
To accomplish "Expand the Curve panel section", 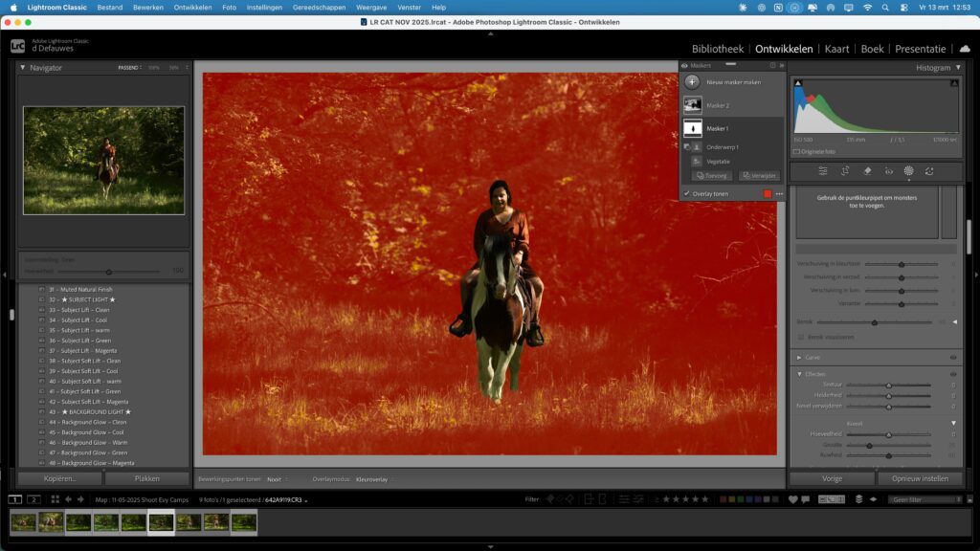I will click(800, 357).
